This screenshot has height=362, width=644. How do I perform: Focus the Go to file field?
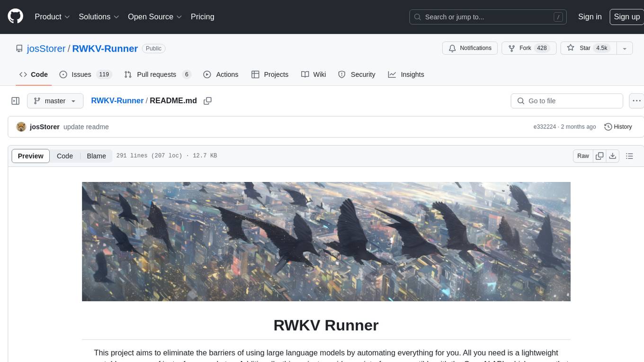[x=567, y=101]
